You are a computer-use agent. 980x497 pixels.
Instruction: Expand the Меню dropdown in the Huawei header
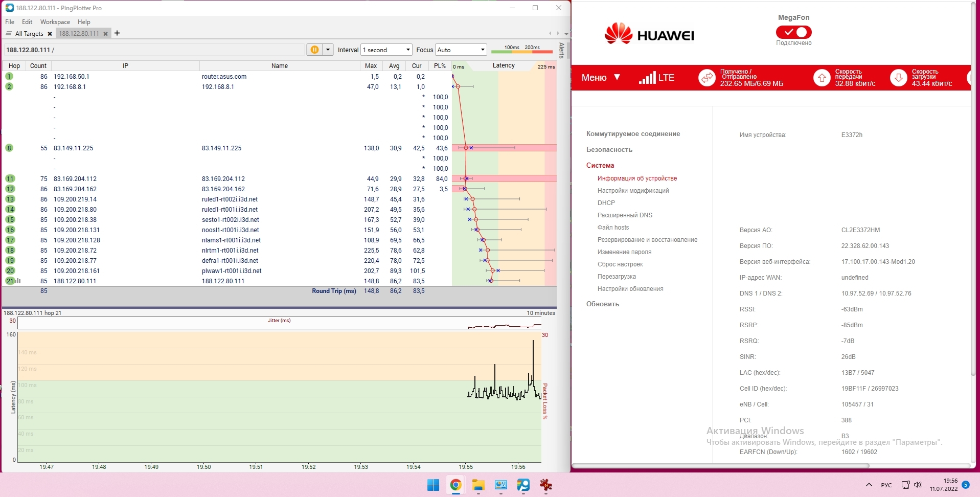601,78
